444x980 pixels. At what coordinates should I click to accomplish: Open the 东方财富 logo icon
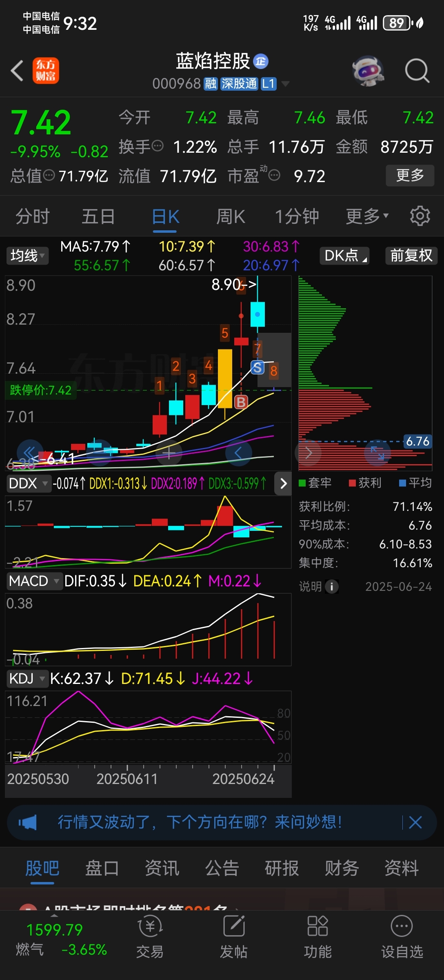pos(46,71)
